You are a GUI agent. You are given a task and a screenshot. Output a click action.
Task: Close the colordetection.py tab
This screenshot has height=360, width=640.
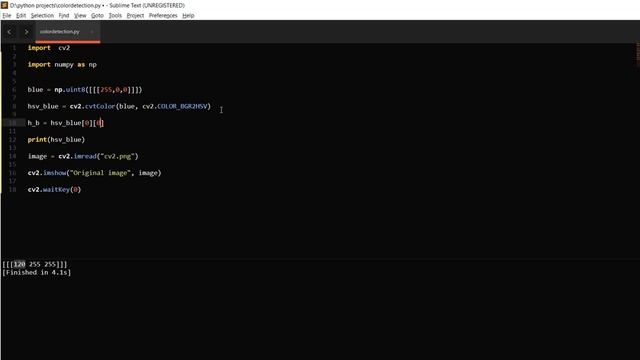(92, 32)
